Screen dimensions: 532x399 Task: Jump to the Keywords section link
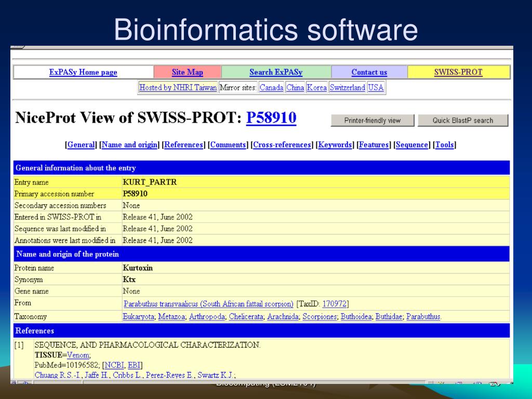[335, 145]
